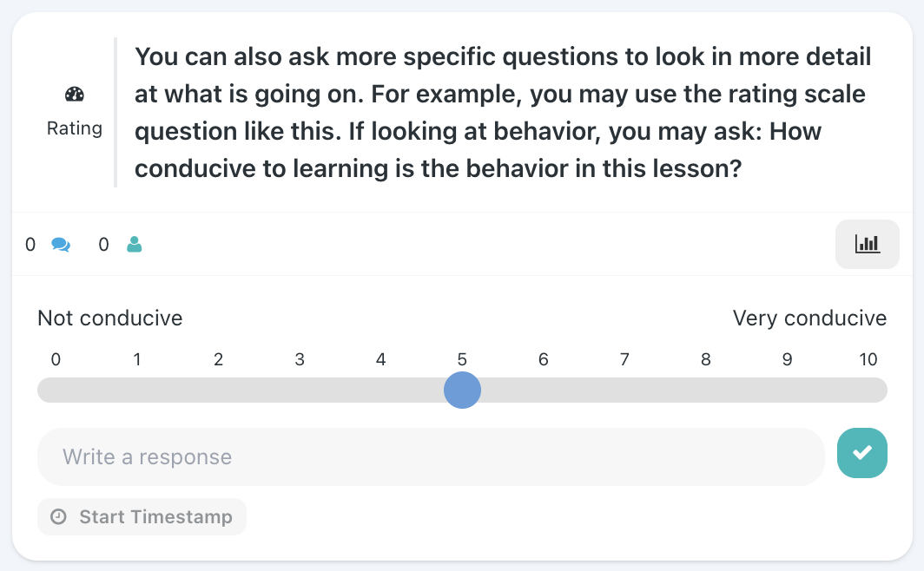924x571 pixels.
Task: Click the rating question text block
Action: pyautogui.click(x=503, y=113)
